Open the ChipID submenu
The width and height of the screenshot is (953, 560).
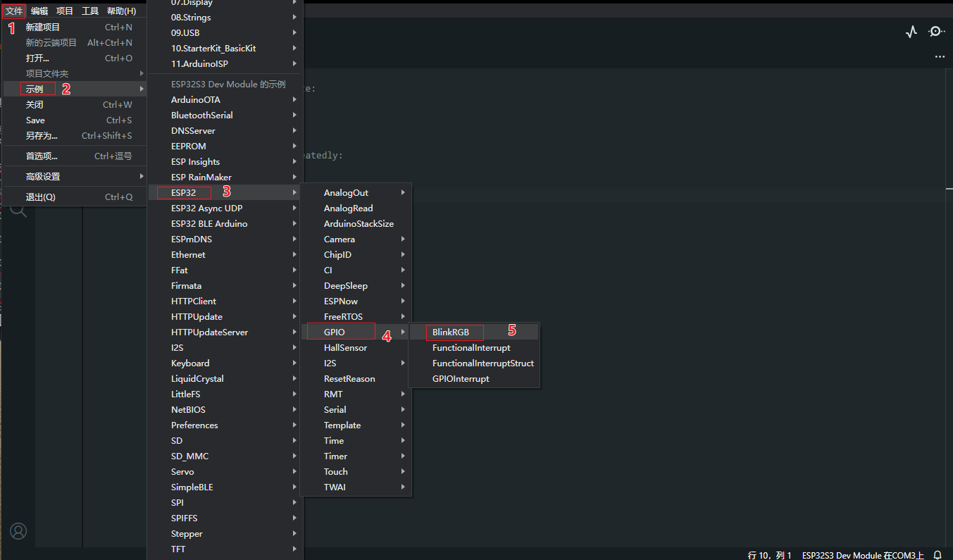[356, 255]
